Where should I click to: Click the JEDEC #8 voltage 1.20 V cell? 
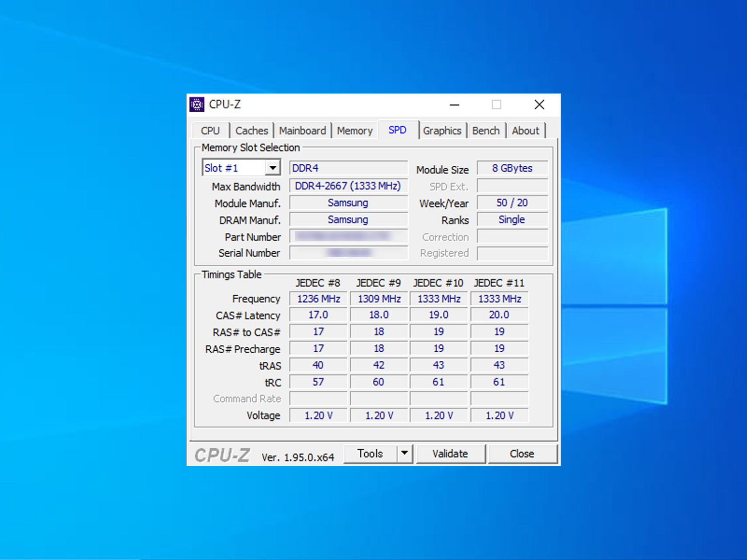[318, 415]
